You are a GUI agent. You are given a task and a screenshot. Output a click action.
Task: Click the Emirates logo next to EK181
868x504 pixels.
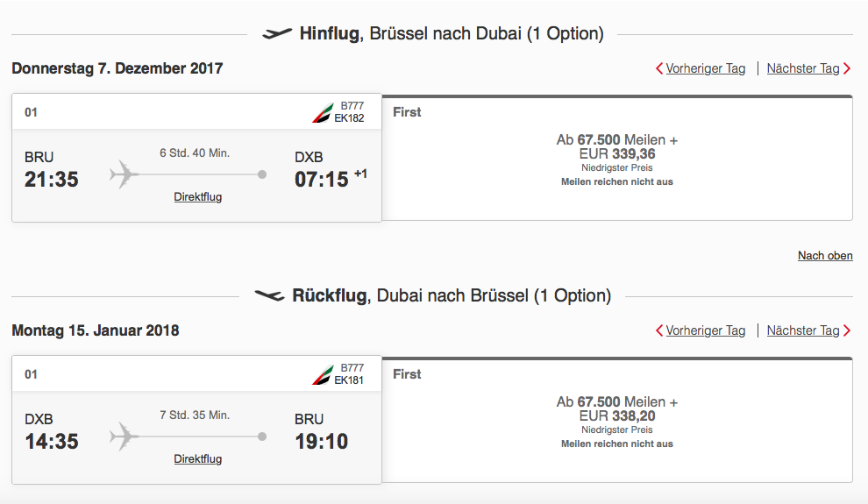[x=323, y=375]
